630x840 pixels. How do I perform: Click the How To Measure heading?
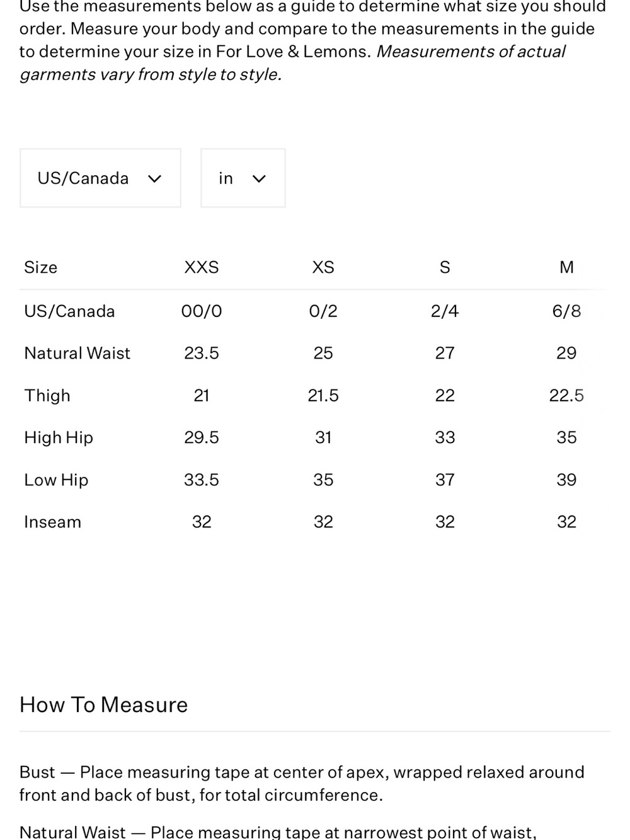point(103,705)
